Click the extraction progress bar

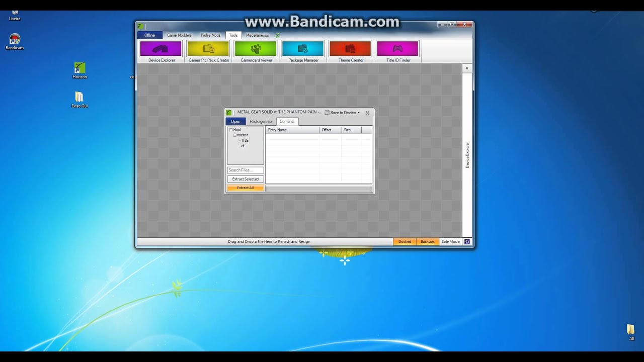[x=319, y=189]
